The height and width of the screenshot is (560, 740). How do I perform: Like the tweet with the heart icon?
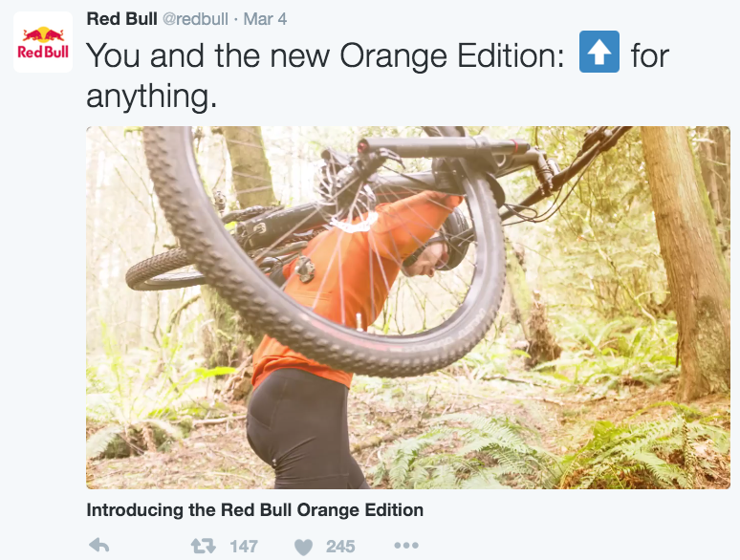[303, 547]
